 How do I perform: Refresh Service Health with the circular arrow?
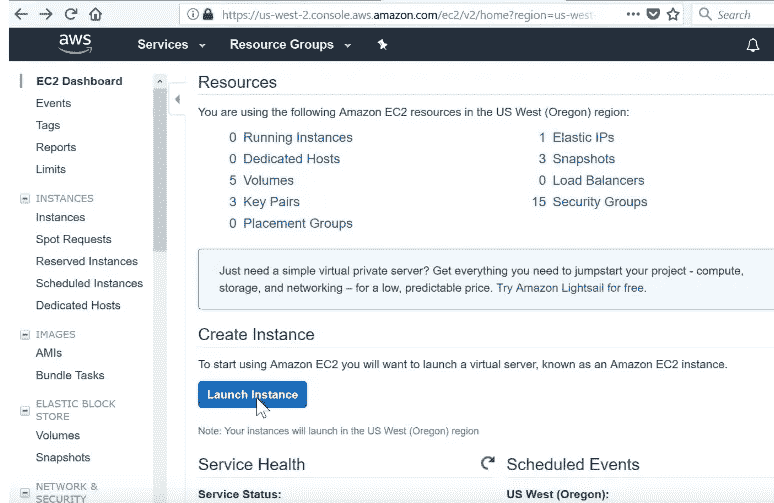[488, 463]
